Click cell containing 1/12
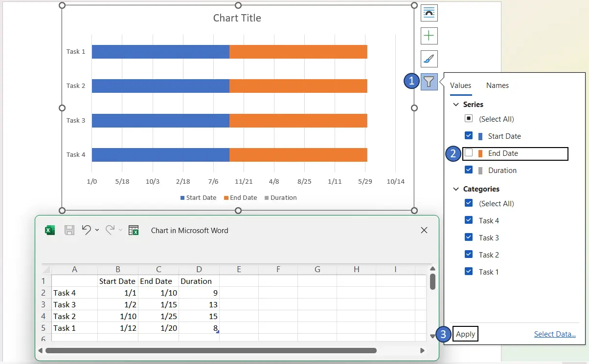The height and width of the screenshot is (364, 589). (x=118, y=328)
